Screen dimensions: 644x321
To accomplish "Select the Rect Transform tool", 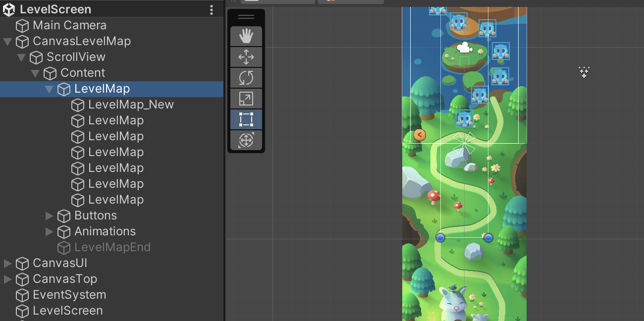I will pyautogui.click(x=246, y=119).
